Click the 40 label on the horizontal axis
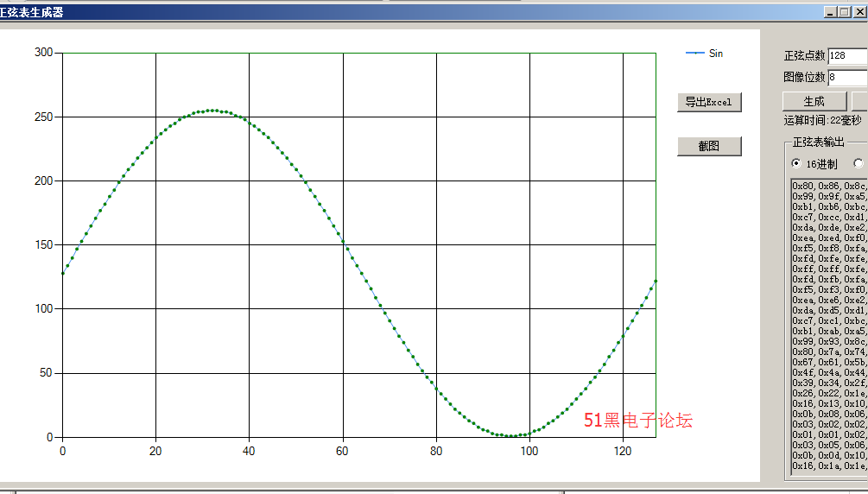Image resolution: width=868 pixels, height=494 pixels. coord(249,452)
